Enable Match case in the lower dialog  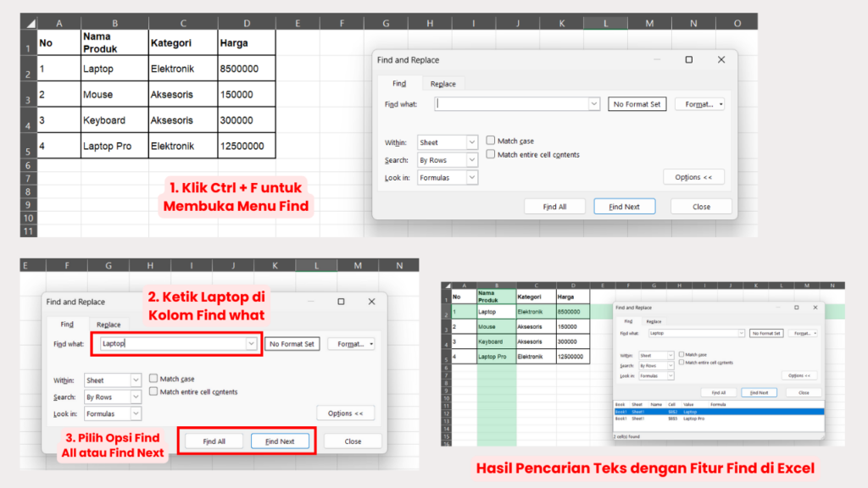tap(154, 379)
